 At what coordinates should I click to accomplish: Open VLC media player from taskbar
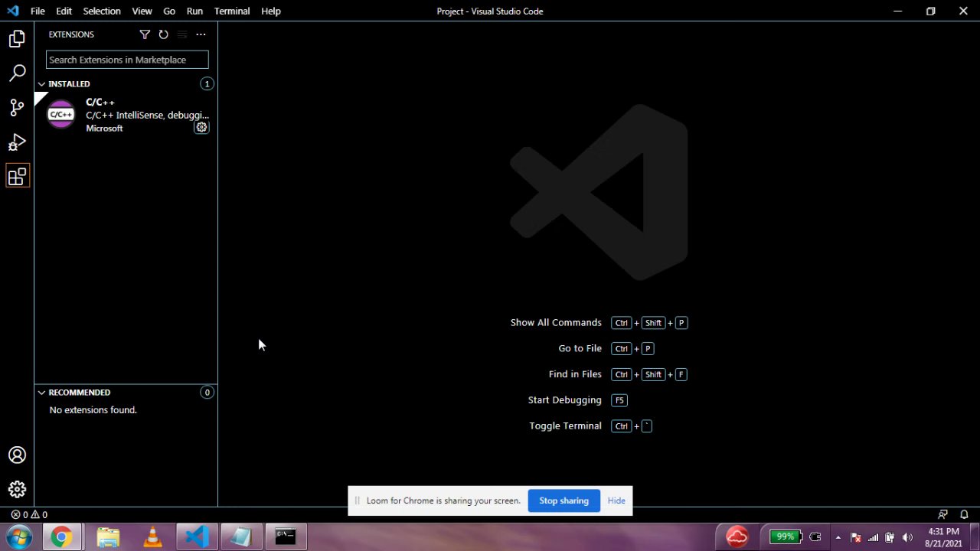152,537
